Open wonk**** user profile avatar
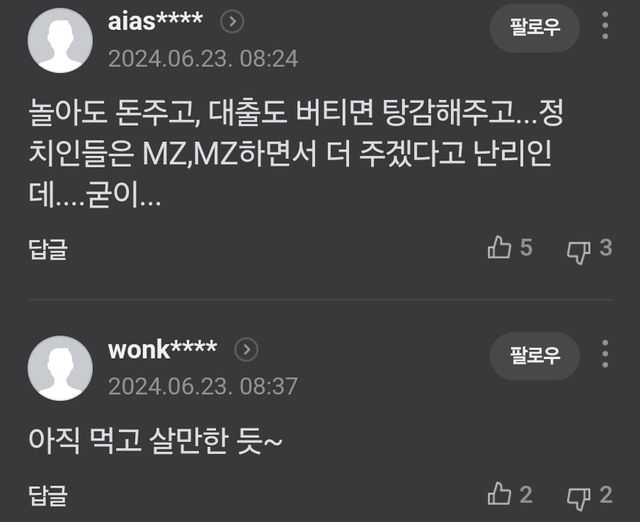The height and width of the screenshot is (522, 640). point(60,368)
